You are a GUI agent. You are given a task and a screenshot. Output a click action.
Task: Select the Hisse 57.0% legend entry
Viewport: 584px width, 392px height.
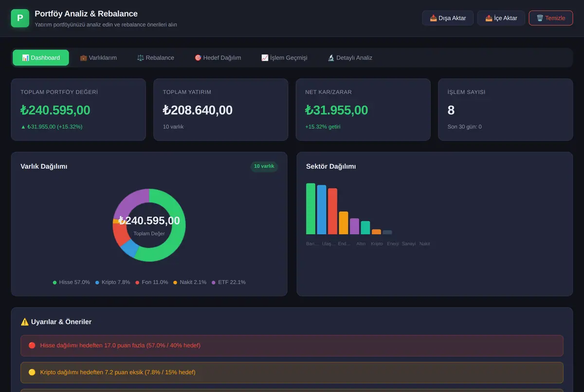[x=71, y=282]
